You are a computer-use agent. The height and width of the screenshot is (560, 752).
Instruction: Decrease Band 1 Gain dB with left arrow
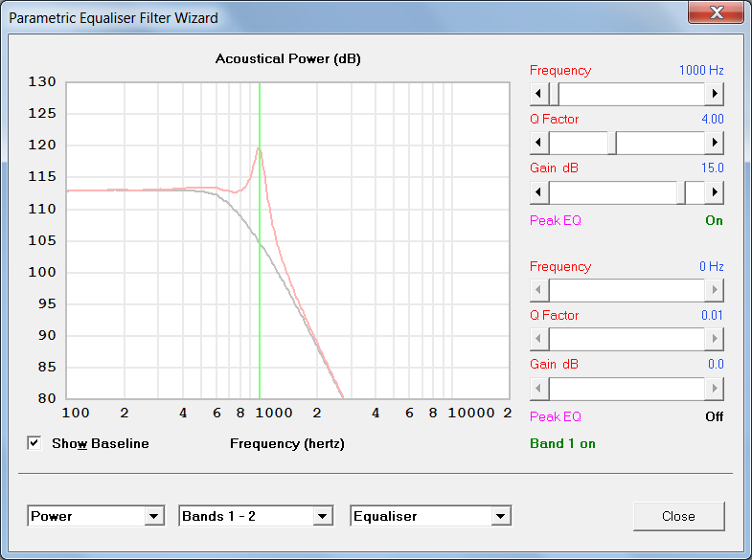click(x=539, y=192)
